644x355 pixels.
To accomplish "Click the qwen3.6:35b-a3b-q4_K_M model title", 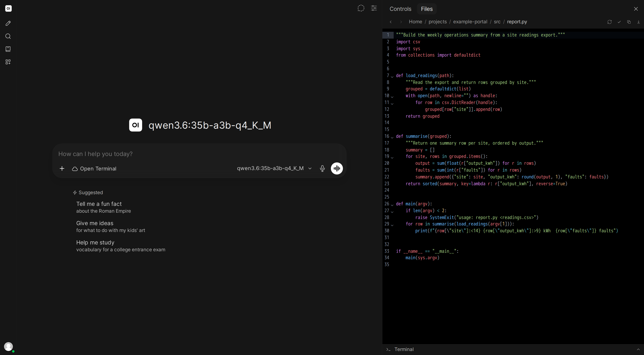I will pyautogui.click(x=210, y=125).
